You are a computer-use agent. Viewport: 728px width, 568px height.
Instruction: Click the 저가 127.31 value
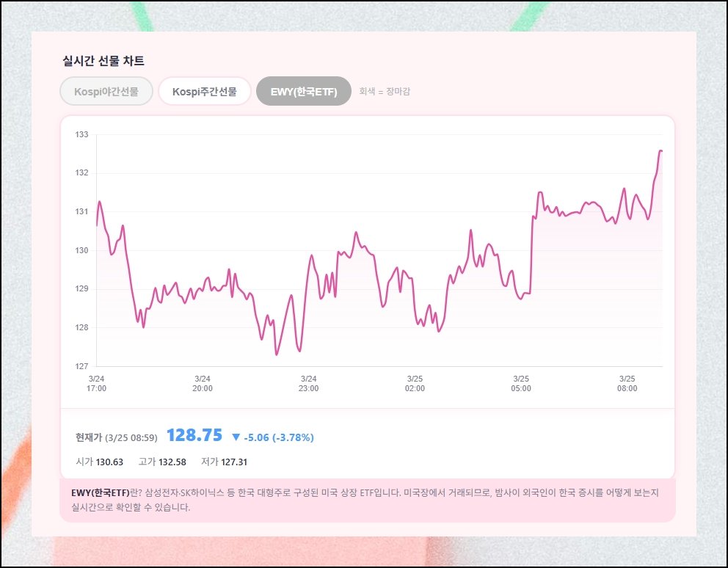pos(225,462)
